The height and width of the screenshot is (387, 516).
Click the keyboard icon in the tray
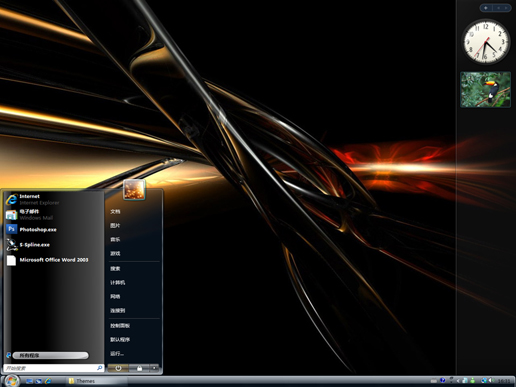pyautogui.click(x=434, y=381)
